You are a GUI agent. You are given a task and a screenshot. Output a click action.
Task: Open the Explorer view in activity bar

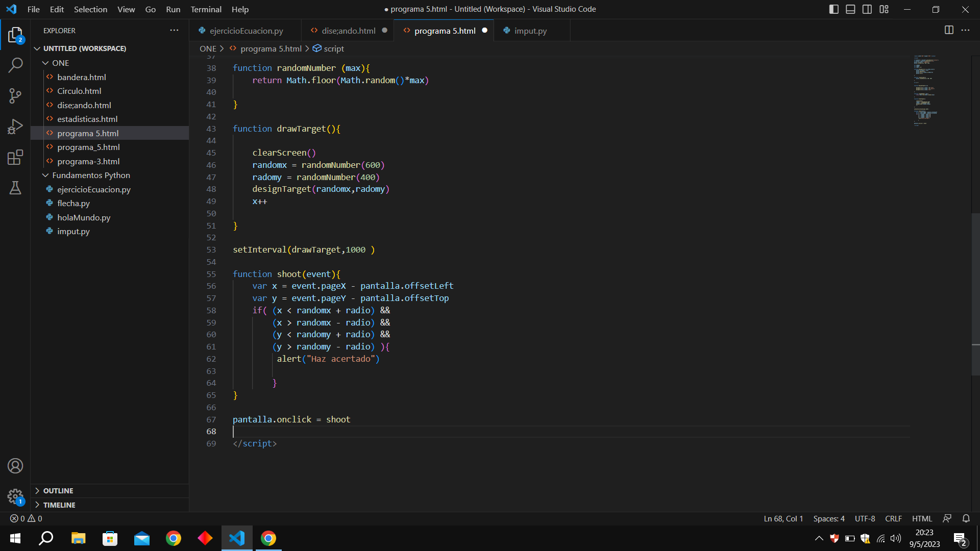click(x=15, y=35)
